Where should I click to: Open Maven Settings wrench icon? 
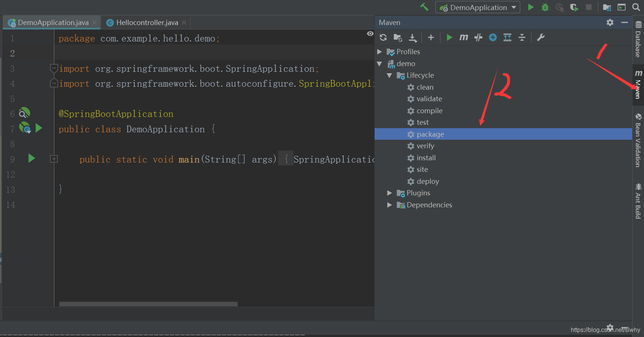tap(541, 37)
